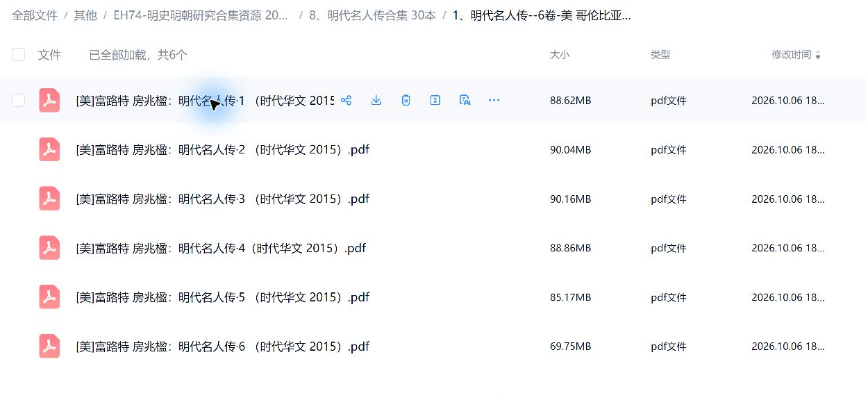The image size is (868, 400).
Task: Sort by 修改时间 column arrow
Action: [x=818, y=55]
